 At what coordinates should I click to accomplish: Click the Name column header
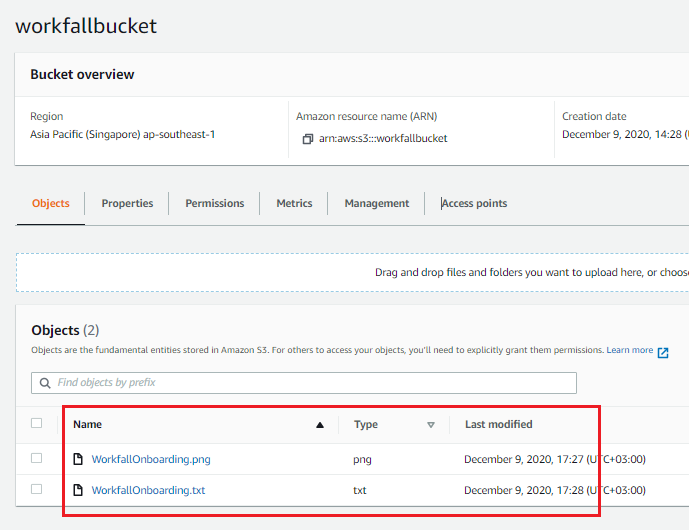87,424
